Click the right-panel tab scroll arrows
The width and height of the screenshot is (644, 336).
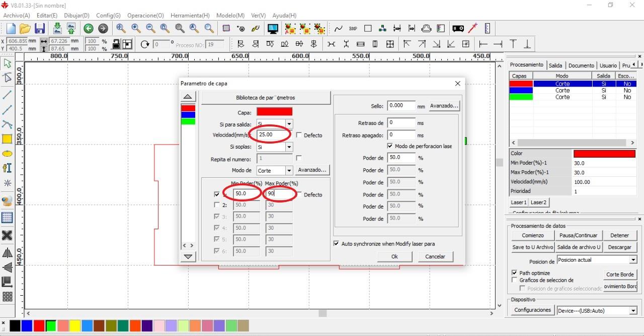tap(636, 65)
